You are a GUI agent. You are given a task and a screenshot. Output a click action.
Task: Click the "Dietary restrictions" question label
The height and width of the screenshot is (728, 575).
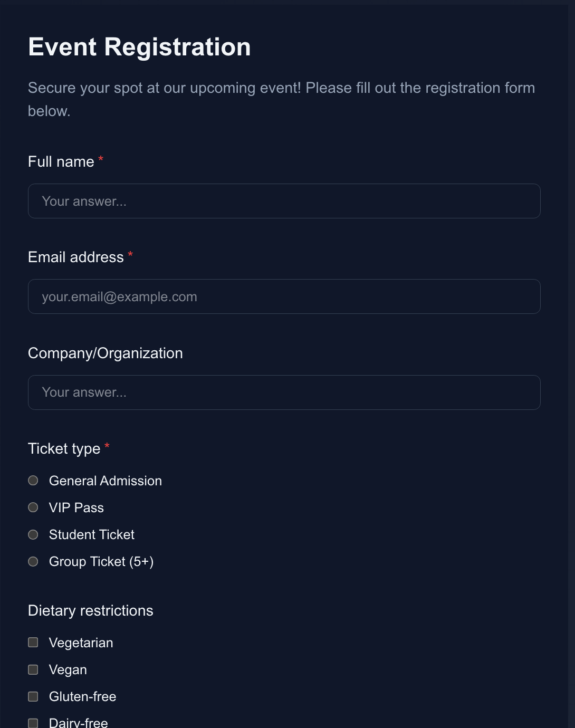[91, 610]
